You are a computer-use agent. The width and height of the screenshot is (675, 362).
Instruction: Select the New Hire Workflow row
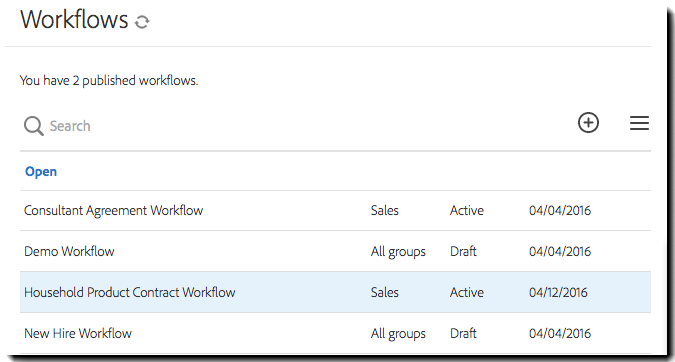(x=335, y=333)
